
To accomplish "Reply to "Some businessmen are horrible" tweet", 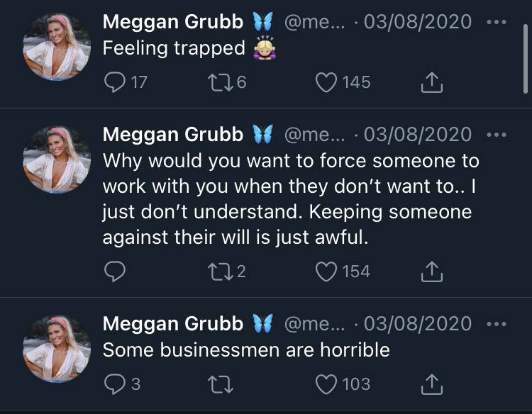I will click(115, 384).
